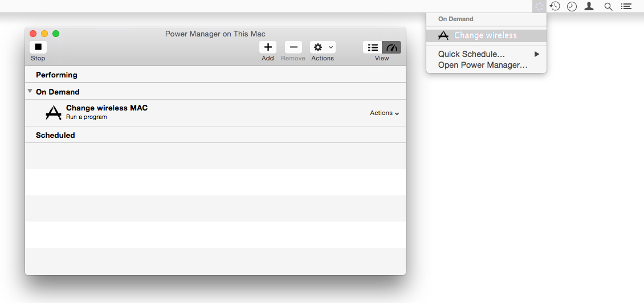Select the Change wireless MAC event row
The image size is (644, 303).
pos(217,113)
